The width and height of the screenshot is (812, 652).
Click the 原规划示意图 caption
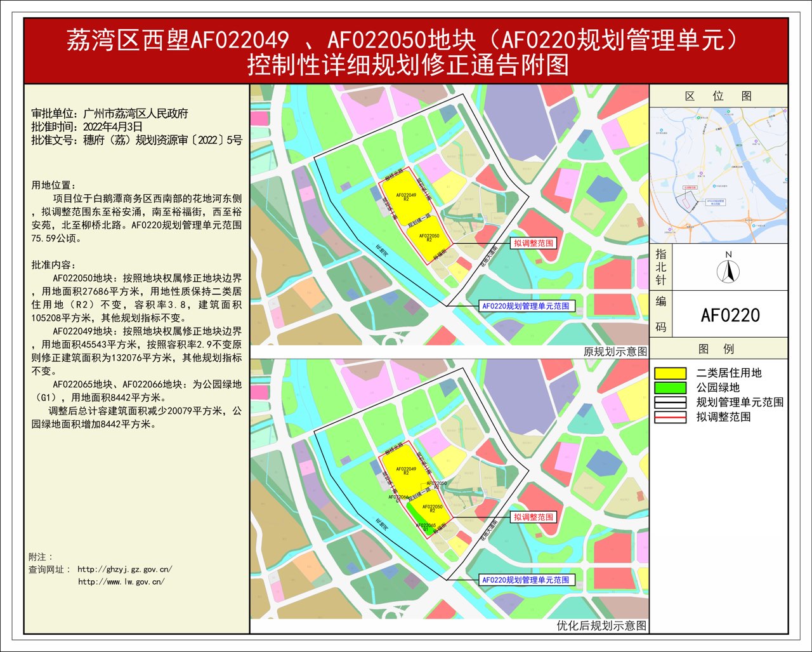pyautogui.click(x=615, y=352)
